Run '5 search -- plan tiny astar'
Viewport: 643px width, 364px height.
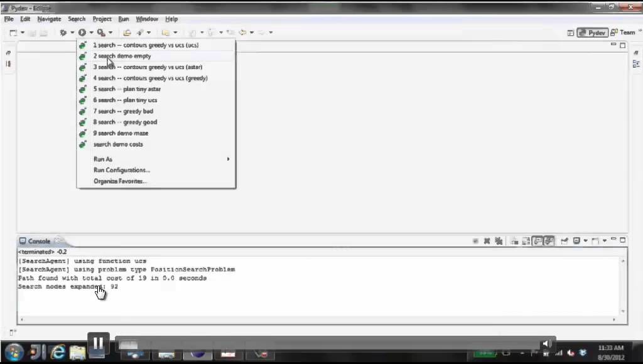156,89
